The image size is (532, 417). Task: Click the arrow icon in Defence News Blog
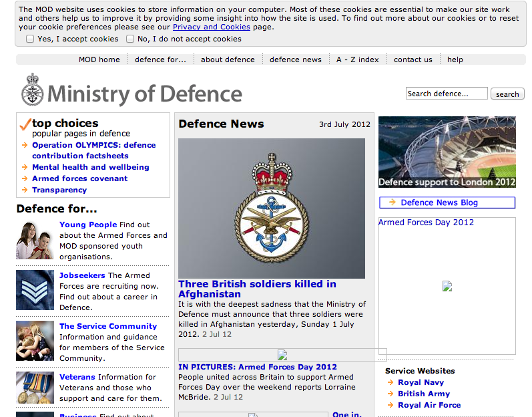coord(392,202)
